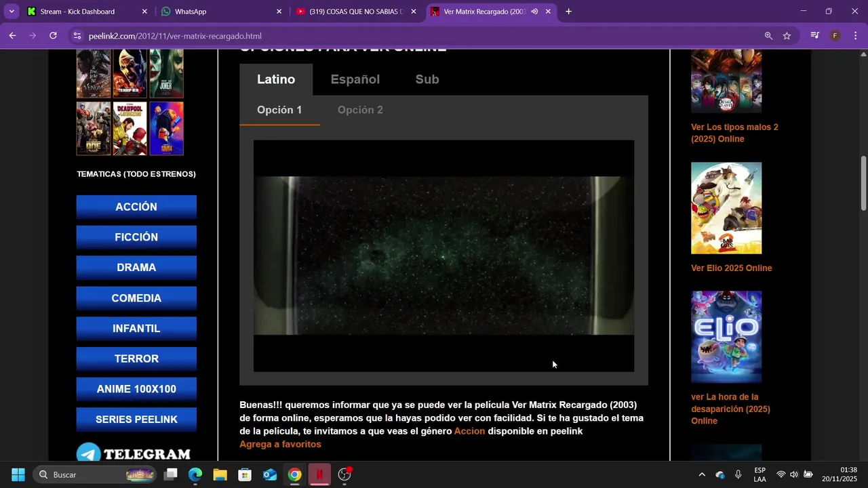Open Ver Elio 2025 Online link
Viewport: 868px width, 488px height.
(x=731, y=268)
